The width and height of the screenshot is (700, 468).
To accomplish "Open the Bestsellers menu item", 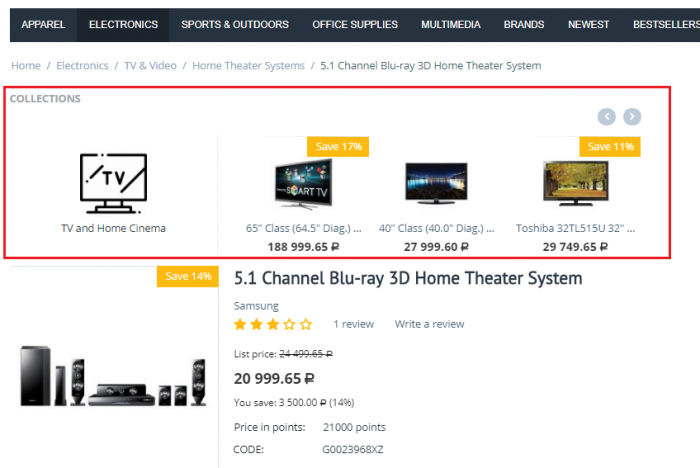I will tap(665, 25).
